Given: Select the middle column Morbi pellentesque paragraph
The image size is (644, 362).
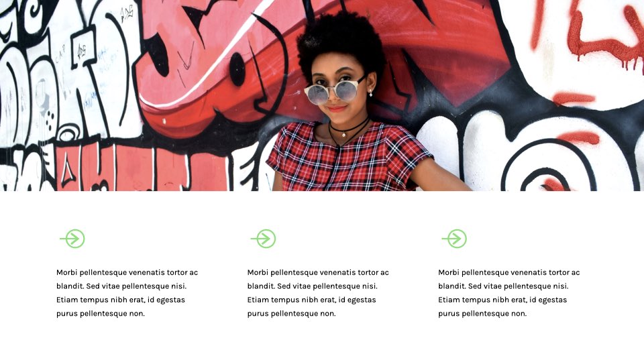Looking at the screenshot, I should pyautogui.click(x=318, y=293).
